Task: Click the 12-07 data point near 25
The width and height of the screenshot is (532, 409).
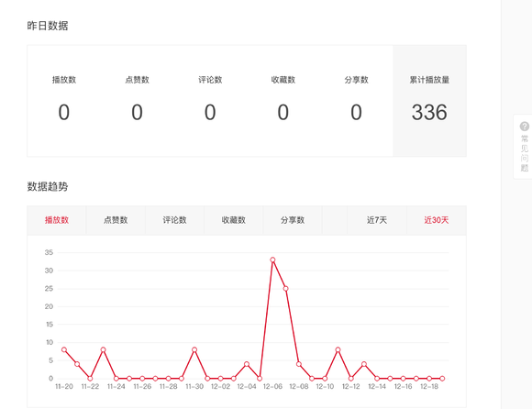Action: (x=285, y=289)
